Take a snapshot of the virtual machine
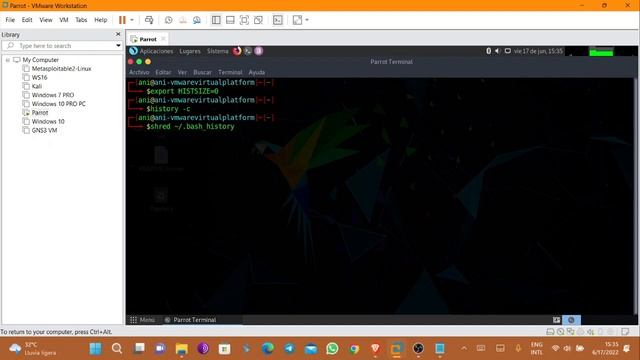This screenshot has width=640, height=360. 169,20
